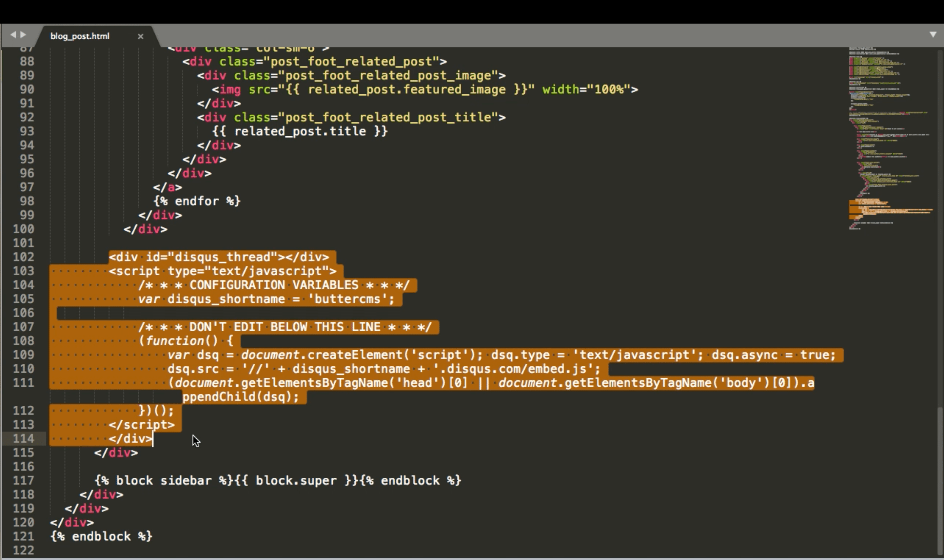Click the '{% endfor %}' template tag
The height and width of the screenshot is (560, 944).
[197, 201]
